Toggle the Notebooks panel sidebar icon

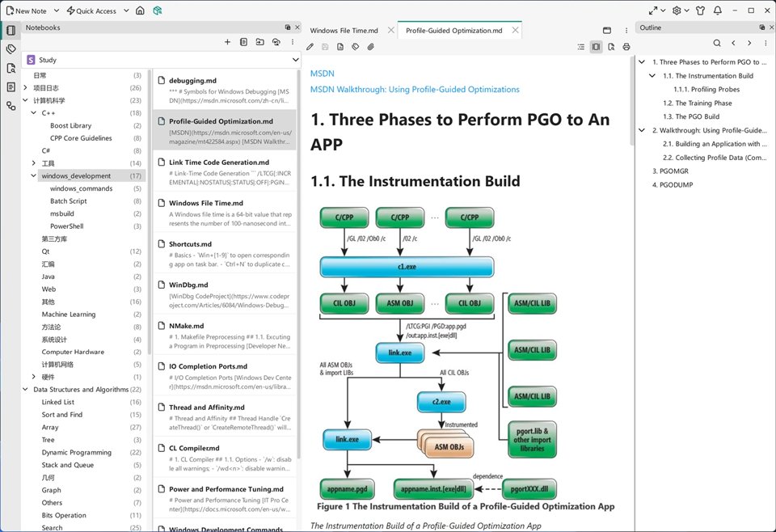click(x=11, y=30)
